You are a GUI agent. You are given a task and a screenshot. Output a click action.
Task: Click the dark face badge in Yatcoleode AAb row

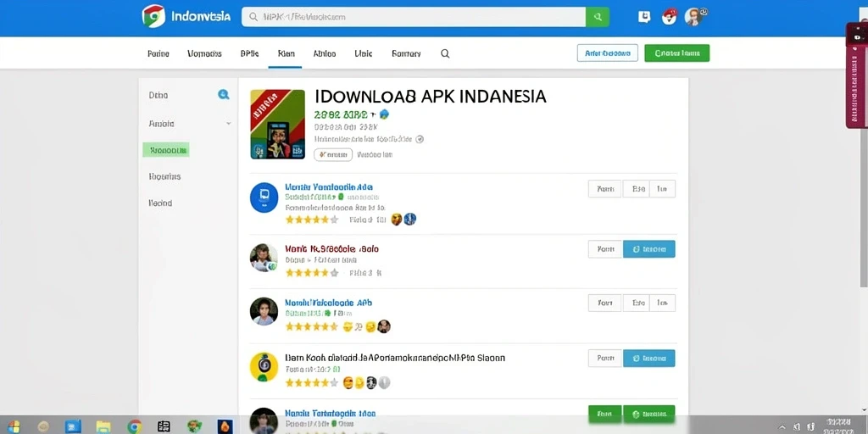point(384,326)
